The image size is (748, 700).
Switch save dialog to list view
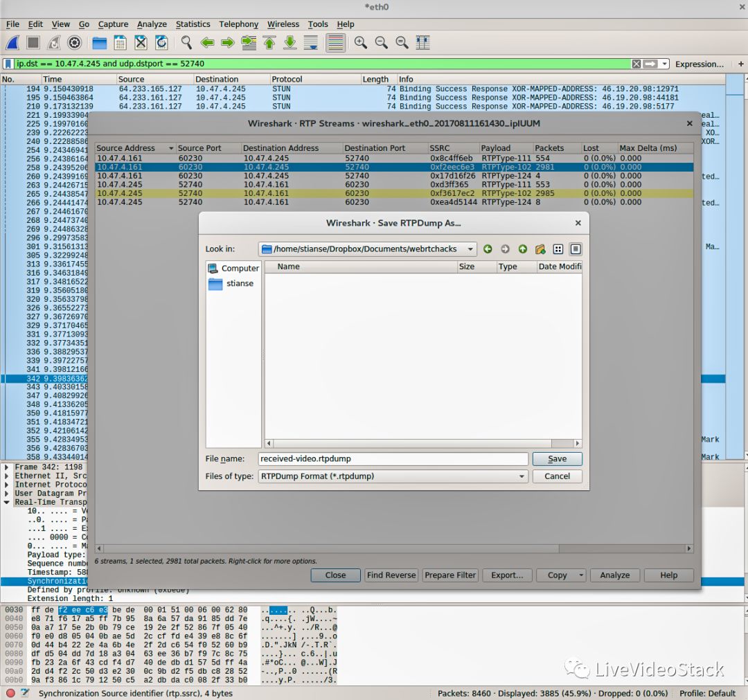[x=558, y=249]
